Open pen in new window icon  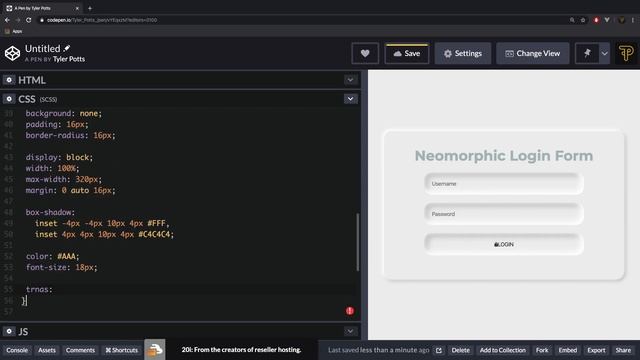point(439,350)
